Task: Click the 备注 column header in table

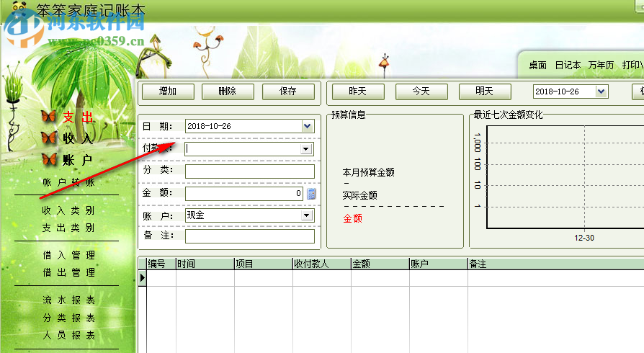Action: click(555, 264)
